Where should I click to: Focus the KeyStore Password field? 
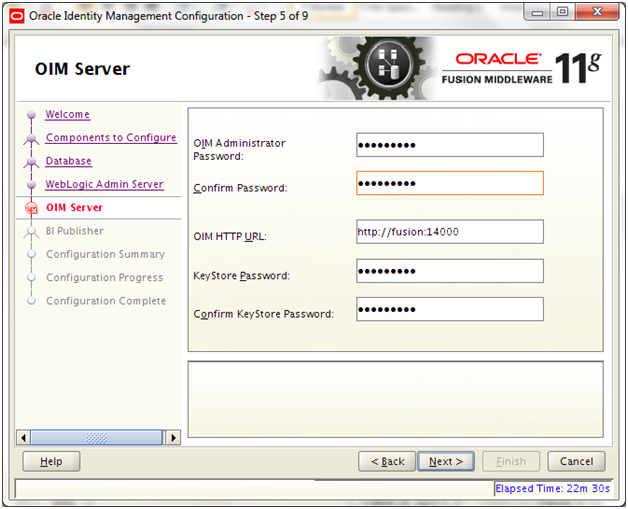click(450, 271)
